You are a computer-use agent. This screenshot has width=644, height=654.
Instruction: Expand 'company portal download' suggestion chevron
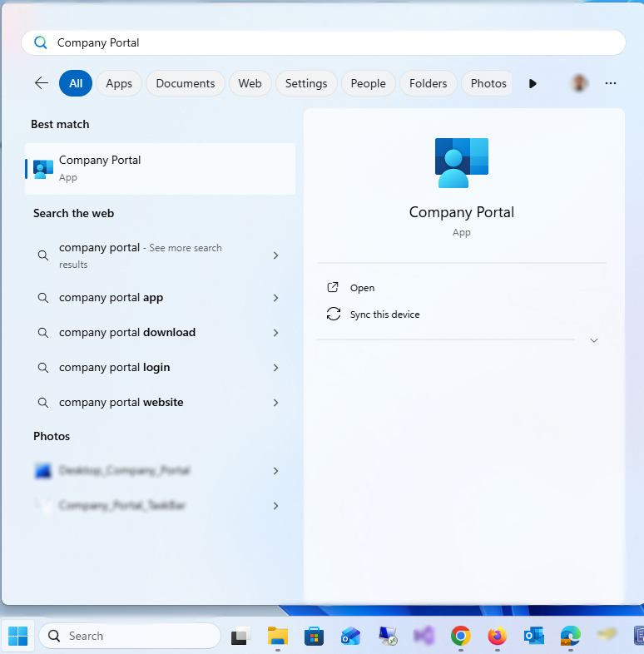(275, 333)
